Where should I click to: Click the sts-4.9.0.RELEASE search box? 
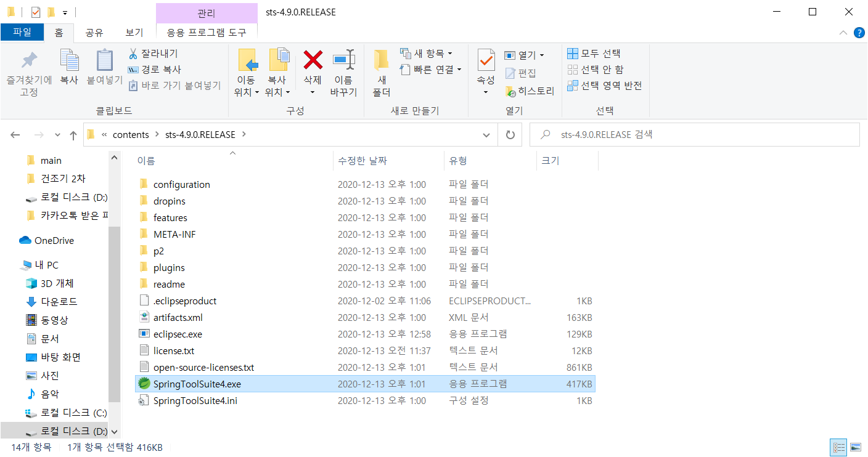point(695,134)
